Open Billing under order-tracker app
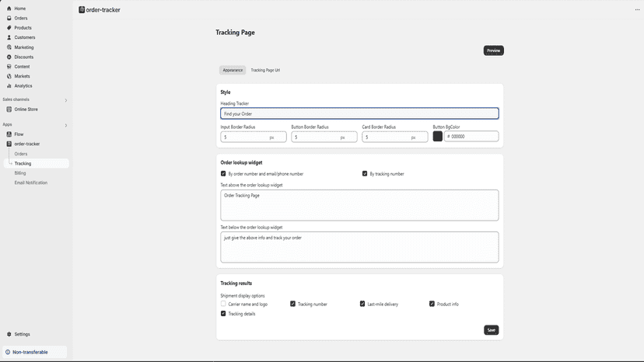Image resolution: width=644 pixels, height=362 pixels. pyautogui.click(x=20, y=173)
